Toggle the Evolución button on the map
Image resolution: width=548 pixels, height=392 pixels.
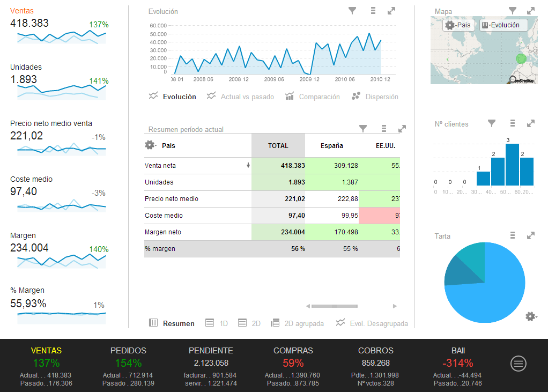503,25
